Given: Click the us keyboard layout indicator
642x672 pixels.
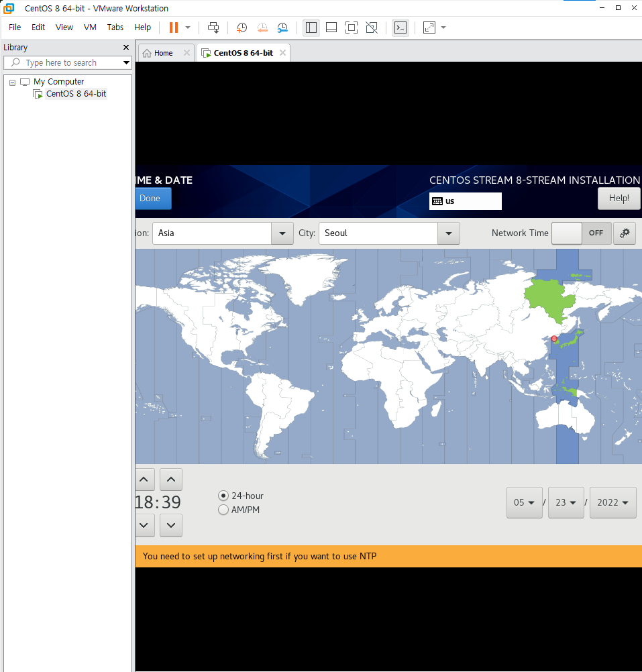Looking at the screenshot, I should [466, 201].
